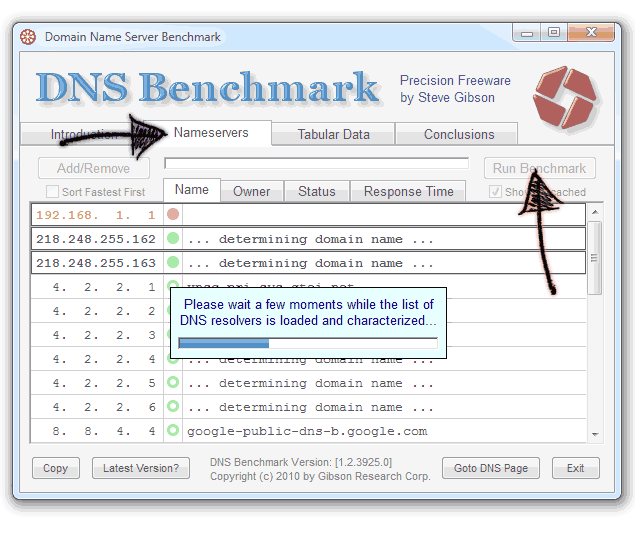Click the green status dot for 218.248.255.162
This screenshot has width=635, height=534.
click(x=173, y=238)
